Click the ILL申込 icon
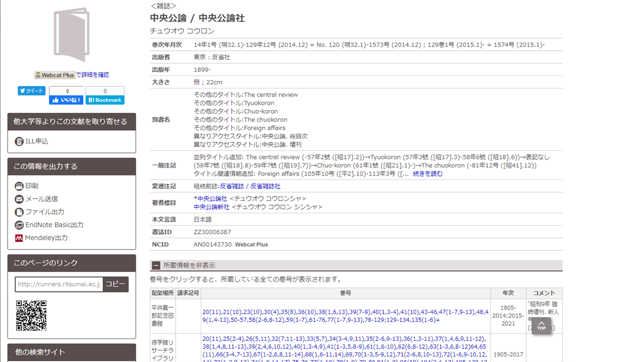644x362 pixels. click(19, 141)
